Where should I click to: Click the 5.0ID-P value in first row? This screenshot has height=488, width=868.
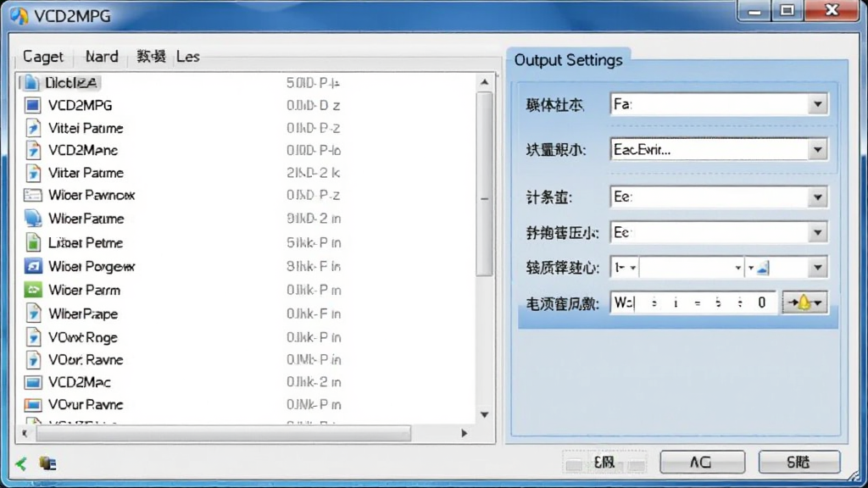313,83
